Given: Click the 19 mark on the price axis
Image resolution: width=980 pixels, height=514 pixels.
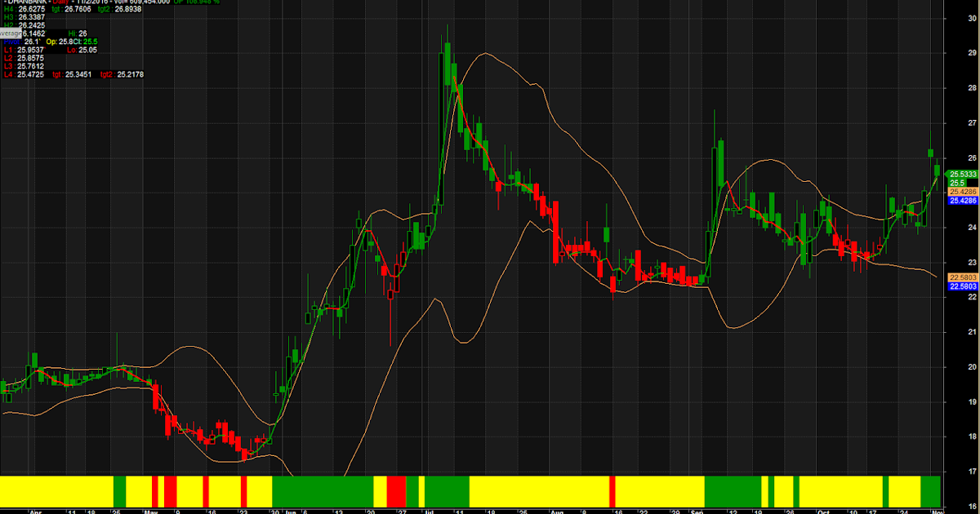Looking at the screenshot, I should coord(972,401).
